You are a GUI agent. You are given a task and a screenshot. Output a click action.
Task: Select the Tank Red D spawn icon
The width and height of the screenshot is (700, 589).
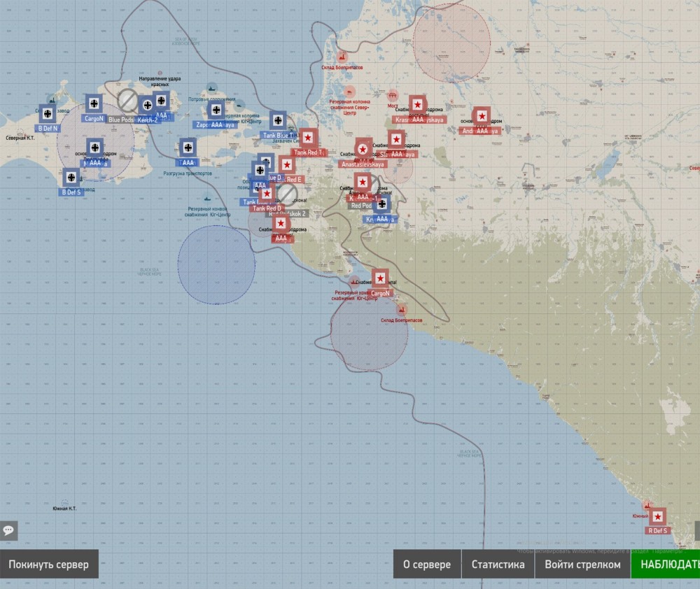point(267,194)
